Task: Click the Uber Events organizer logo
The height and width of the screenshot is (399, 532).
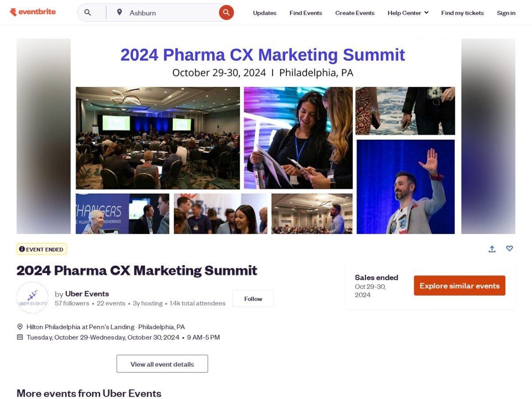Action: click(32, 298)
